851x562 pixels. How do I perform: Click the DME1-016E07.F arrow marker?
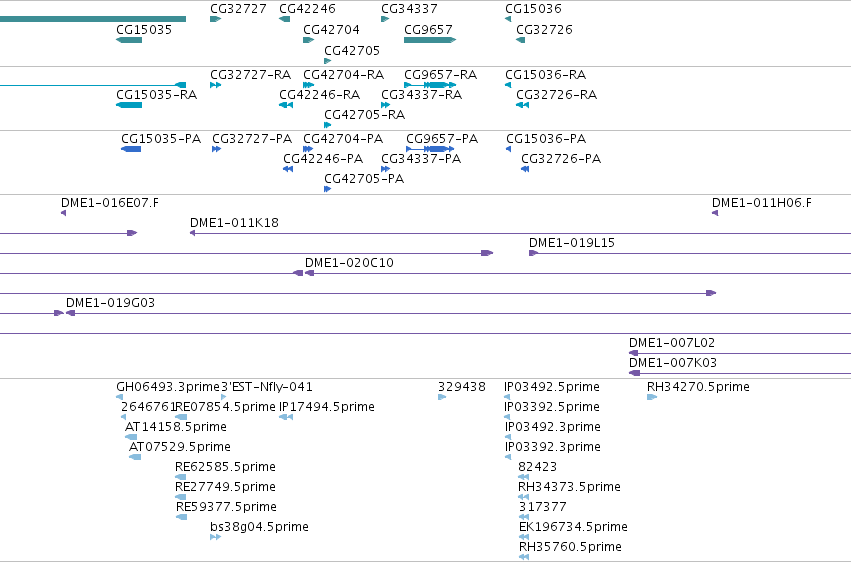(63, 213)
